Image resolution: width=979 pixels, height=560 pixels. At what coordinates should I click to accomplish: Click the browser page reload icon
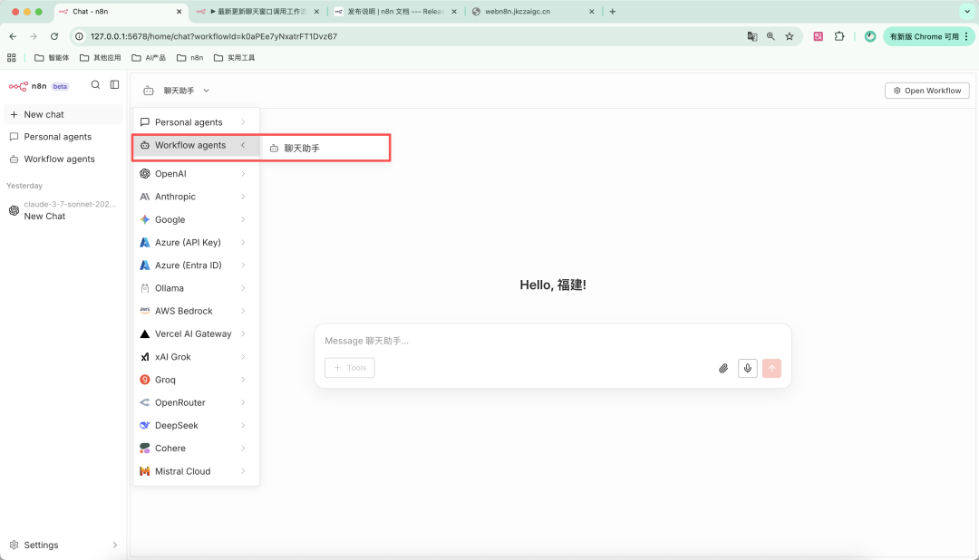click(54, 36)
